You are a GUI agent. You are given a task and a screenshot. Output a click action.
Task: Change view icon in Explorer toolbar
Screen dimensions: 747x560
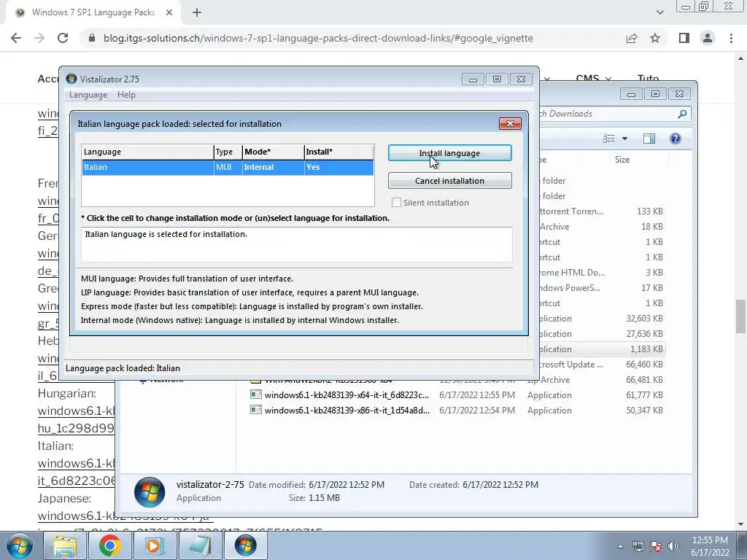coord(609,139)
